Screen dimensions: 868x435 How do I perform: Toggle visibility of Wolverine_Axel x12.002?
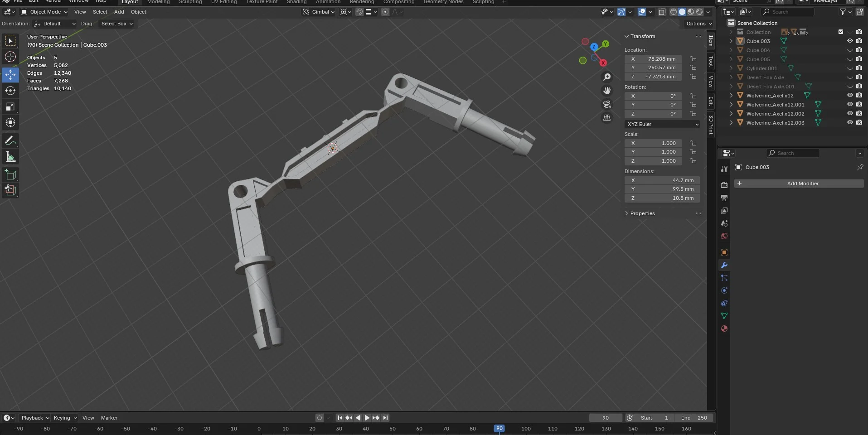click(850, 113)
